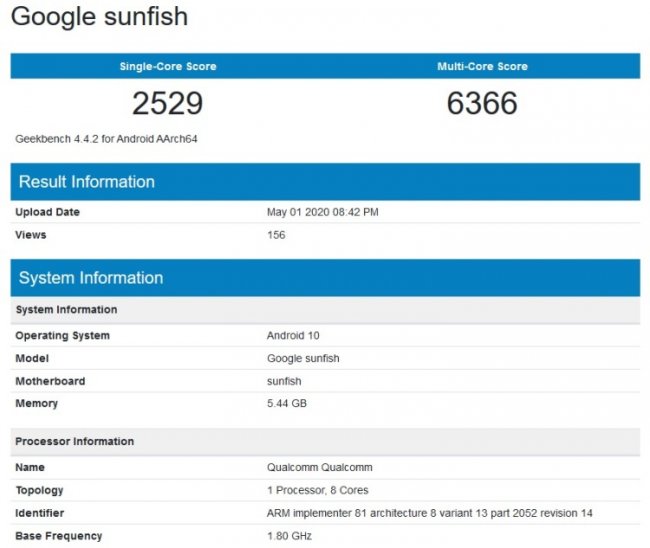Click the Processor Information subheader row

[x=75, y=442]
